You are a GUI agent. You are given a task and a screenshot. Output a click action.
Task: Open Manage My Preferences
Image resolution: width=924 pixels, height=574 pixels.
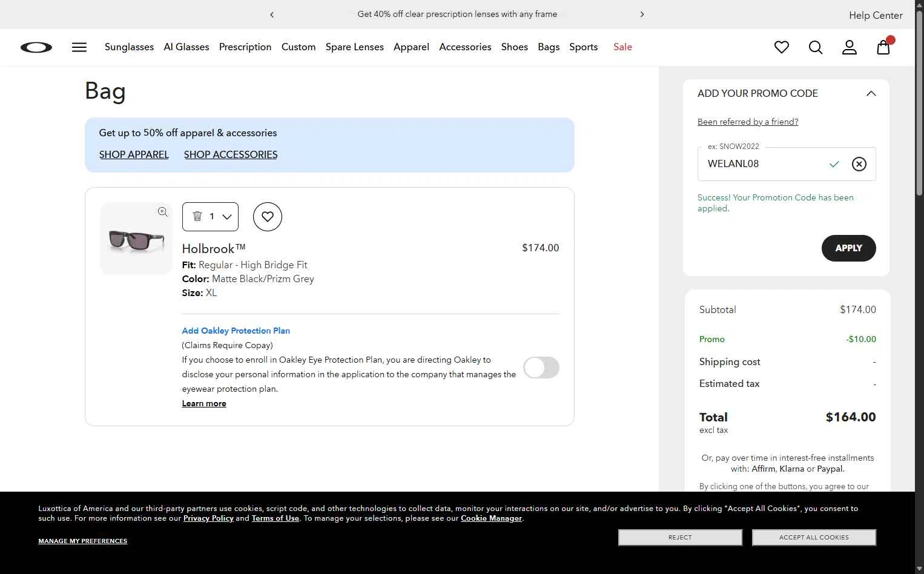click(83, 541)
